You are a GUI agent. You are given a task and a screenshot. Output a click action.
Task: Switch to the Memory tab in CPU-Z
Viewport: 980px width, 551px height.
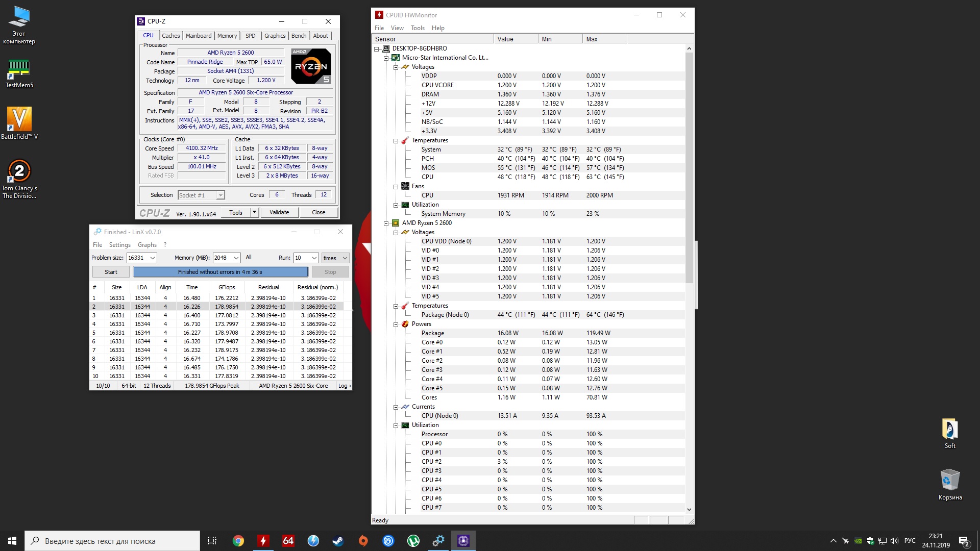coord(227,36)
